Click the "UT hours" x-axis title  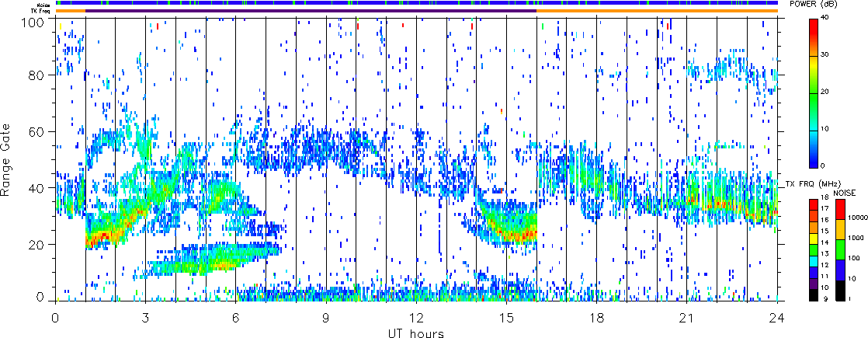tap(416, 333)
